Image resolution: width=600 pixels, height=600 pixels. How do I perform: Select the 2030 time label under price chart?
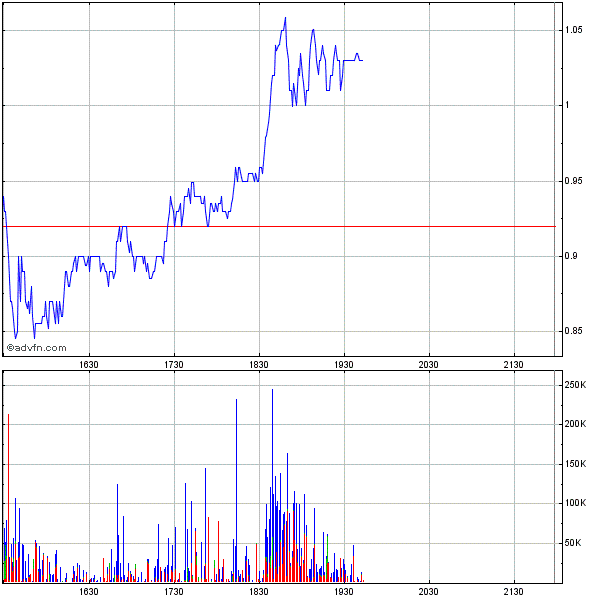pos(429,365)
